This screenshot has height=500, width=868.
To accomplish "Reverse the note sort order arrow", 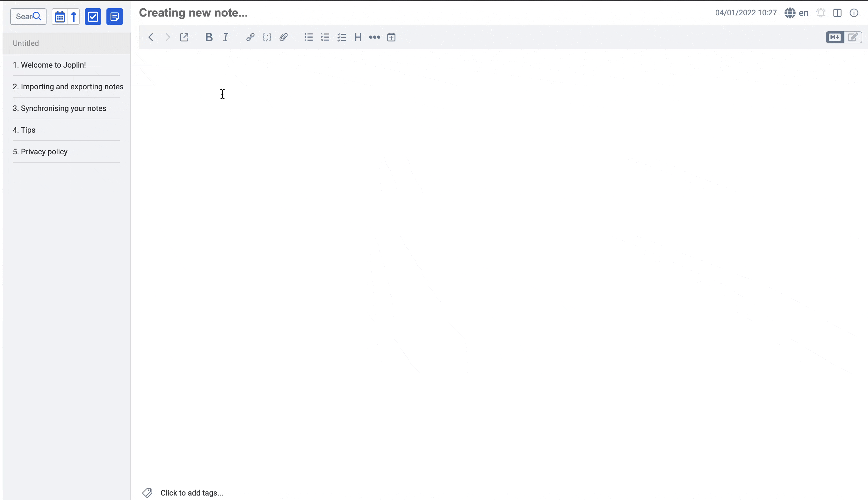I will (73, 17).
